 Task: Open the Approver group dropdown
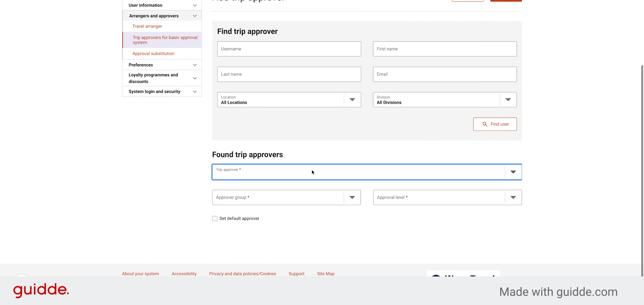tap(286, 198)
